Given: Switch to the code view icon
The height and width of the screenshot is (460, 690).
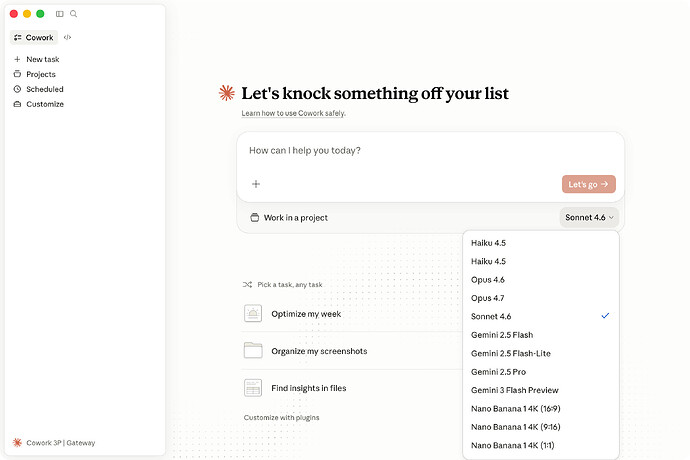Looking at the screenshot, I should (67, 37).
